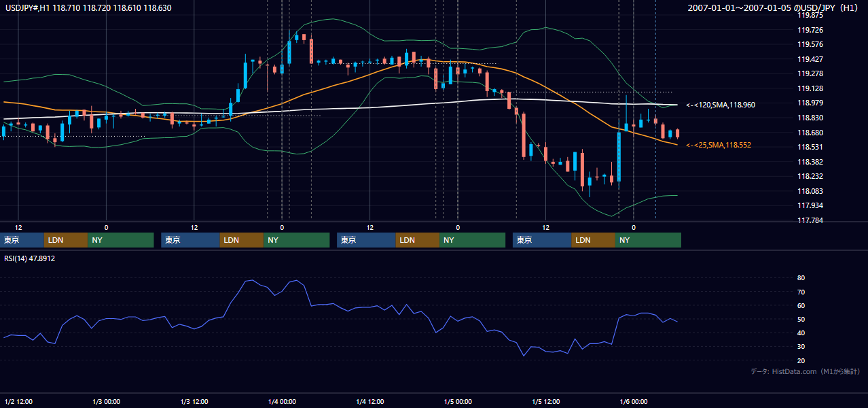Click price axis value 118.382
The image size is (868, 408).
tap(810, 162)
